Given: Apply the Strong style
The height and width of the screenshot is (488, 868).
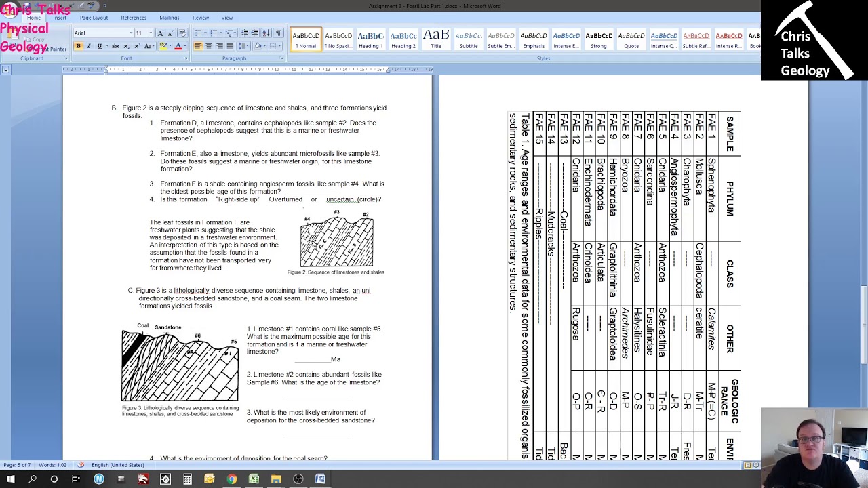Looking at the screenshot, I should tap(598, 40).
